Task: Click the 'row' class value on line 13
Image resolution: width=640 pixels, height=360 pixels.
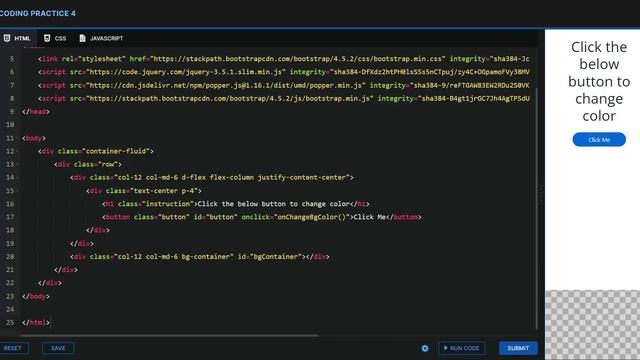Action: pyautogui.click(x=108, y=164)
